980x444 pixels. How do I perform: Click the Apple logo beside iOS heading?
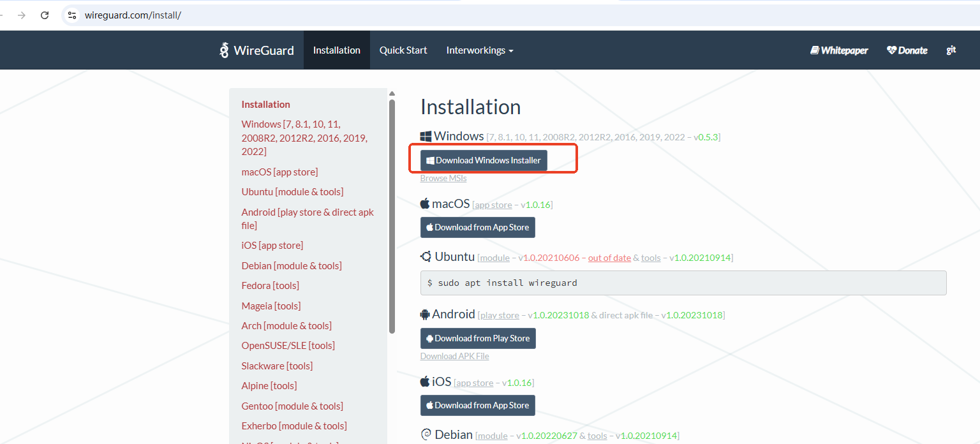pyautogui.click(x=425, y=381)
